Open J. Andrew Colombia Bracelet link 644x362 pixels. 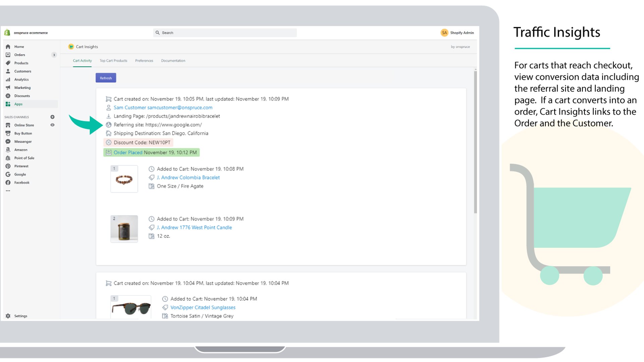click(188, 178)
